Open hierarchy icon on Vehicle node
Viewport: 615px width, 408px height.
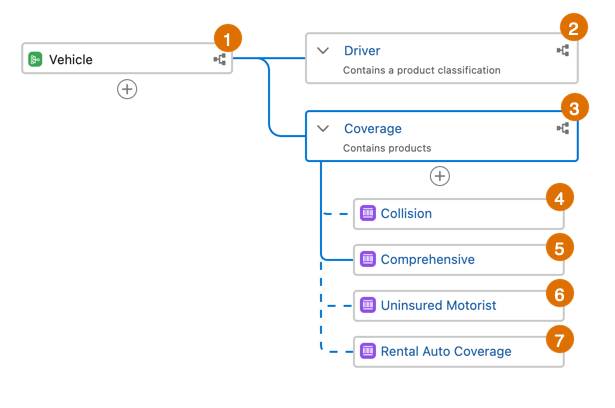220,60
